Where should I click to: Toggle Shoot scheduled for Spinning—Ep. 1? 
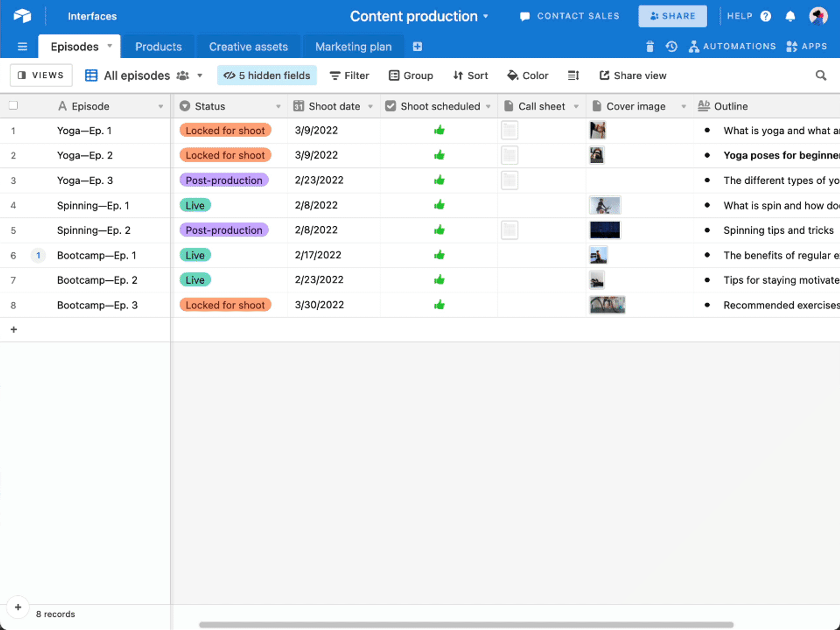(x=439, y=205)
